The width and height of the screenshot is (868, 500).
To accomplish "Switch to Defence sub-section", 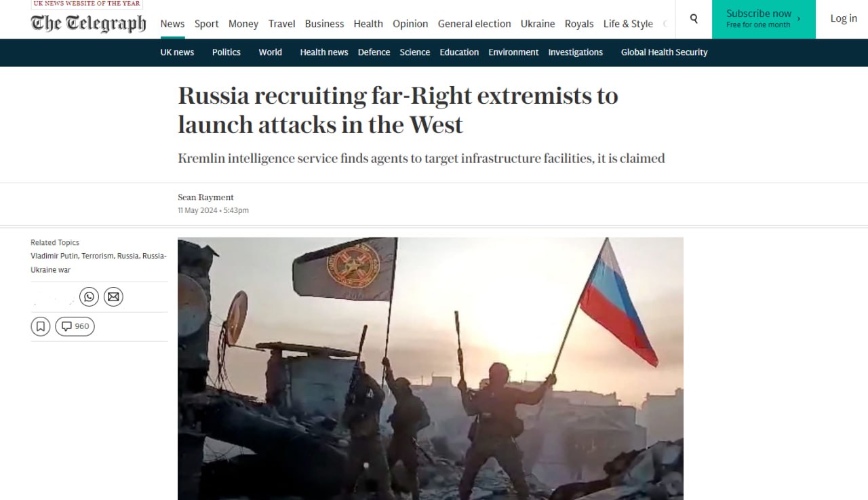I will (x=374, y=52).
